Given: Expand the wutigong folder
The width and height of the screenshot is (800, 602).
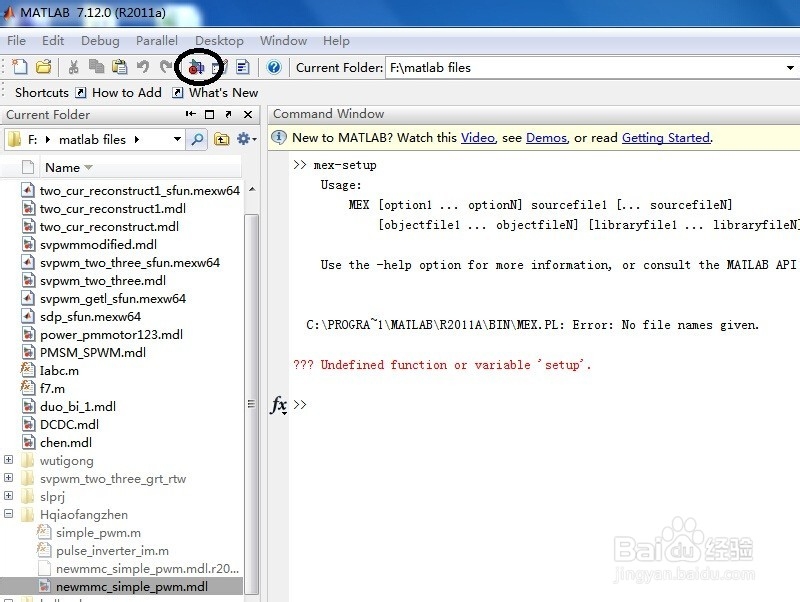Looking at the screenshot, I should tap(8, 460).
